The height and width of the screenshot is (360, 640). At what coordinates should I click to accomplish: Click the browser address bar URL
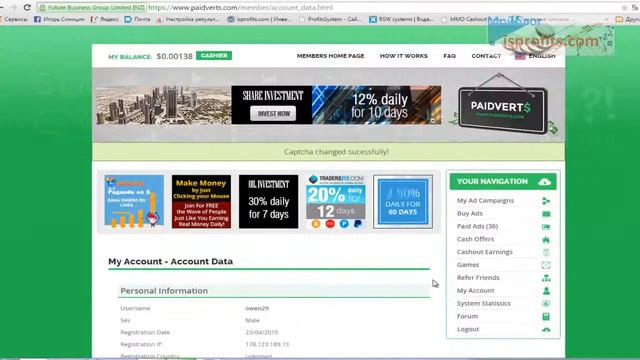pyautogui.click(x=241, y=7)
